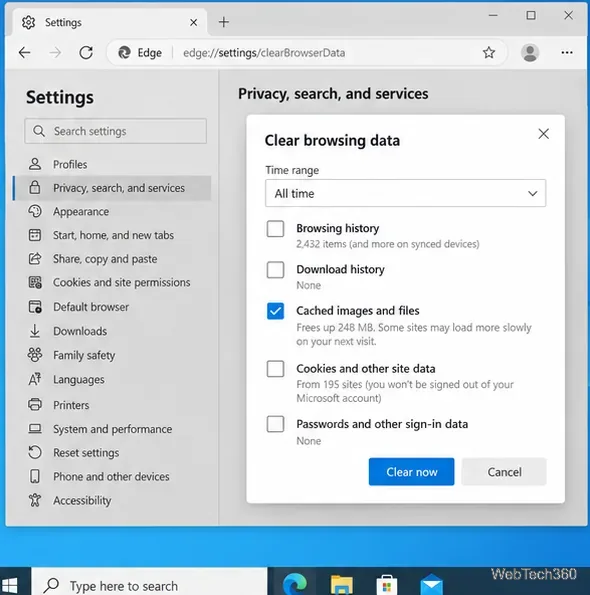Click the Reset settings icon
Viewport: 590px width, 595px height.
35,452
